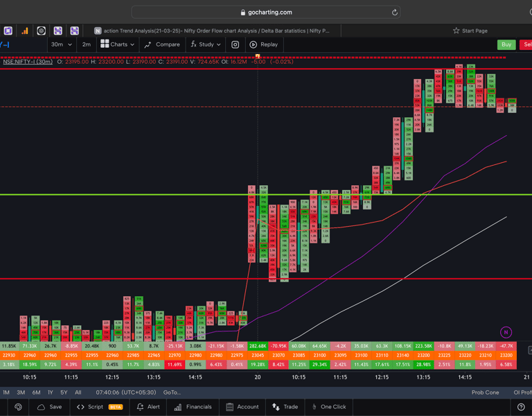532x416 pixels.
Task: Click the star icon beside Start Page
Action: pos(456,31)
